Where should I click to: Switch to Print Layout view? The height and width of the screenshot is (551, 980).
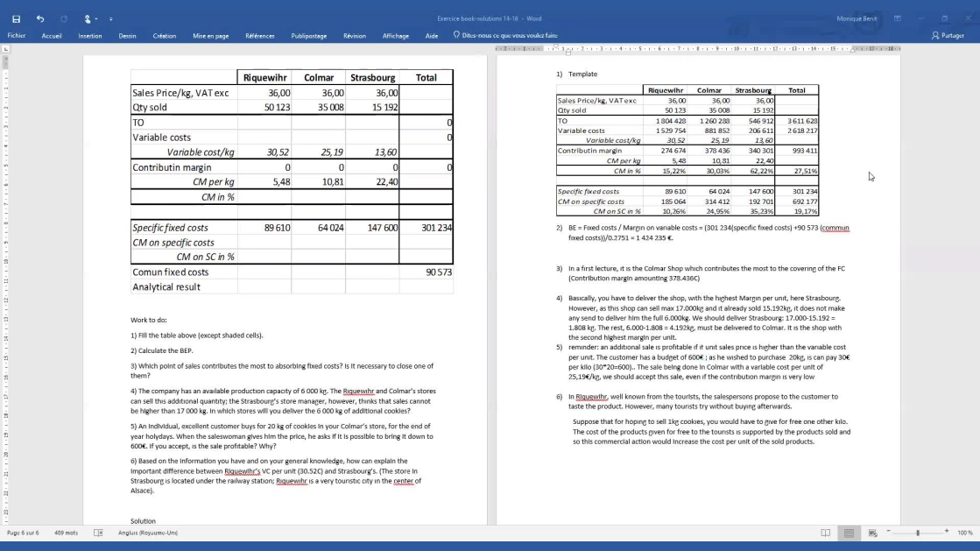(x=849, y=533)
